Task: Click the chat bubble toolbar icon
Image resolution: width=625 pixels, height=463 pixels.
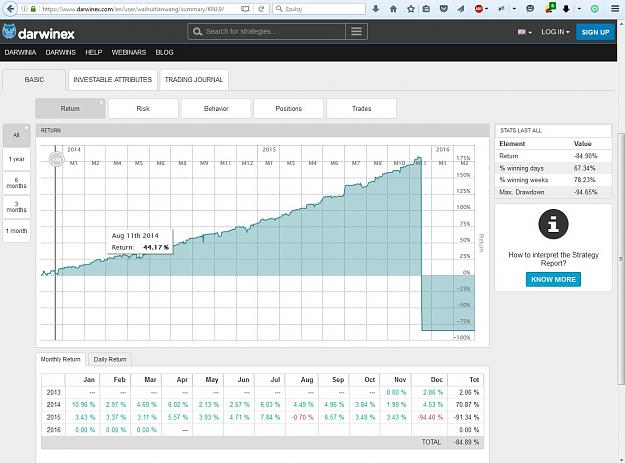Action: pyautogui.click(x=530, y=8)
